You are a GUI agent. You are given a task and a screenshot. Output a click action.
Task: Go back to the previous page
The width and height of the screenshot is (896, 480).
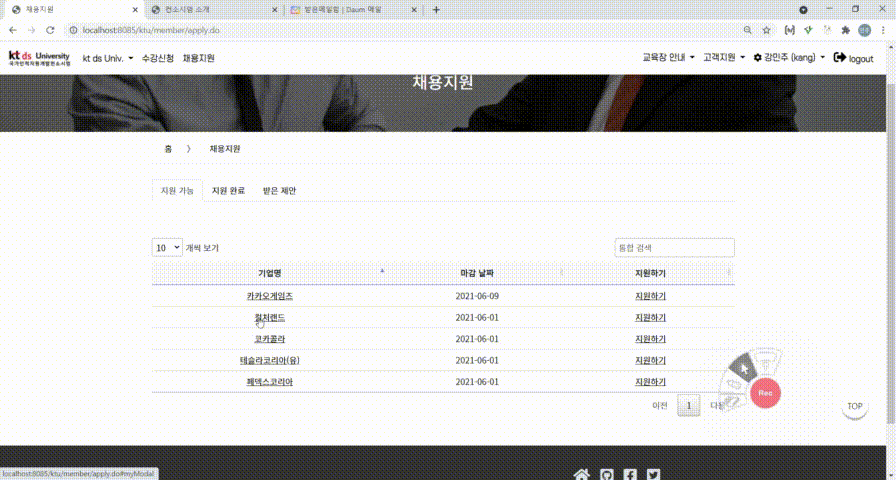14,30
